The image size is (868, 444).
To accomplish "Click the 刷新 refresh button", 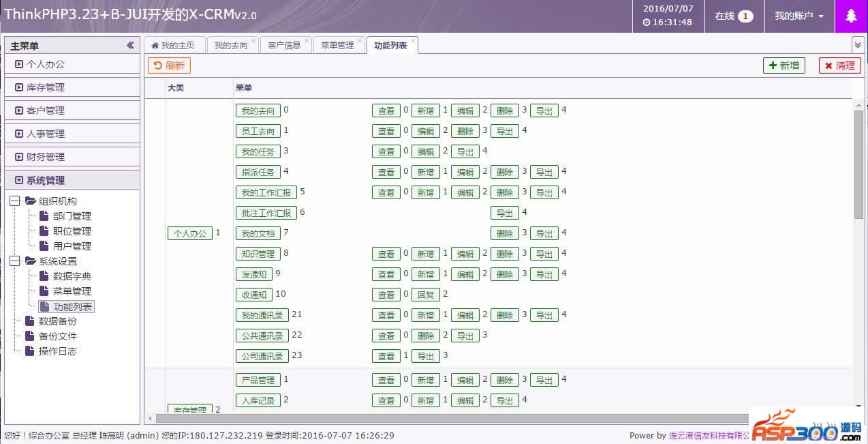I will point(169,65).
